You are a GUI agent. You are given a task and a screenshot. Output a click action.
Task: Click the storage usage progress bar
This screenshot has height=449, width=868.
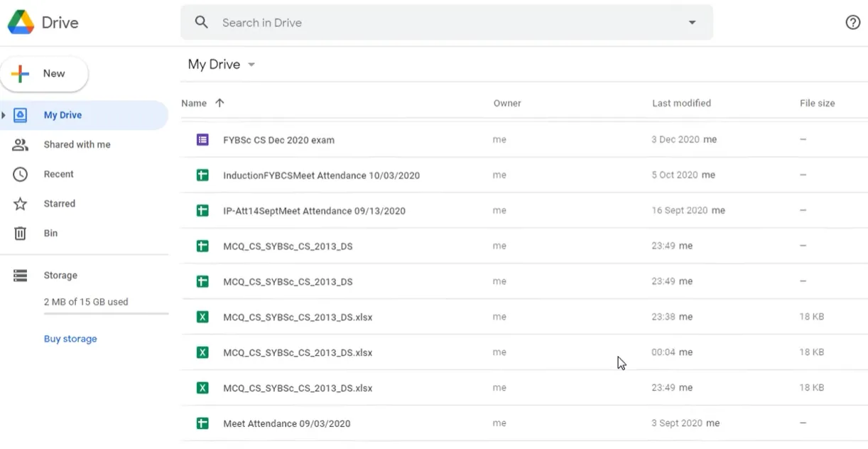coord(106,313)
